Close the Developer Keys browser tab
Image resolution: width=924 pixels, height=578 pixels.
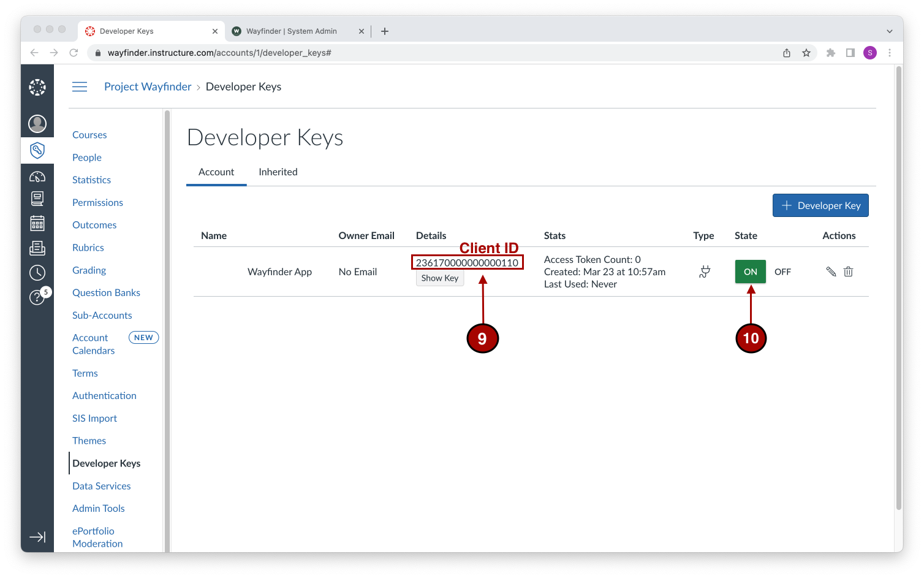point(215,31)
